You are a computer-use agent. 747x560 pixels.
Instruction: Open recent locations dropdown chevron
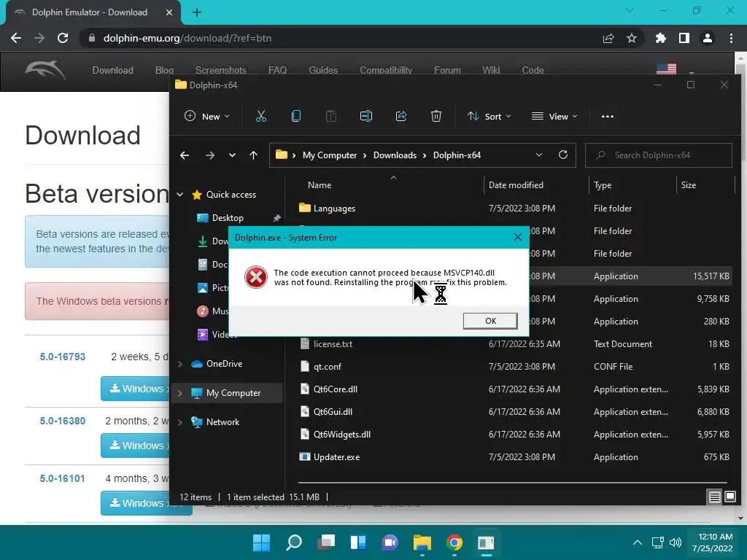click(x=232, y=155)
